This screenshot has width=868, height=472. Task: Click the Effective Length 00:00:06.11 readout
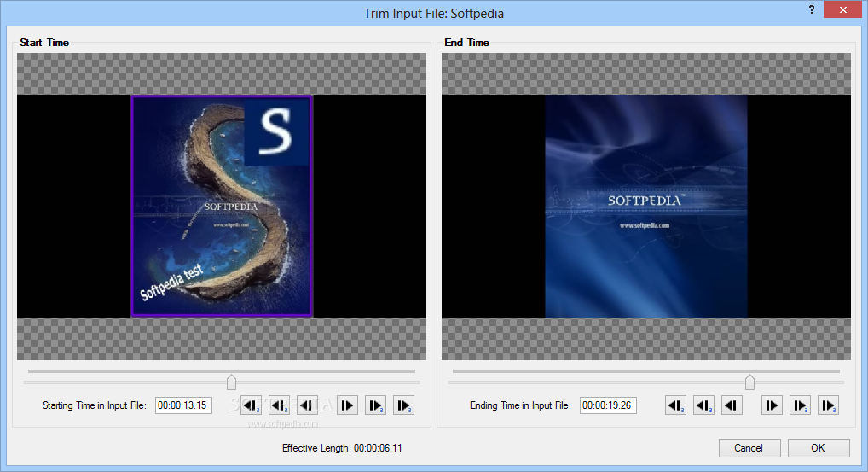[342, 448]
